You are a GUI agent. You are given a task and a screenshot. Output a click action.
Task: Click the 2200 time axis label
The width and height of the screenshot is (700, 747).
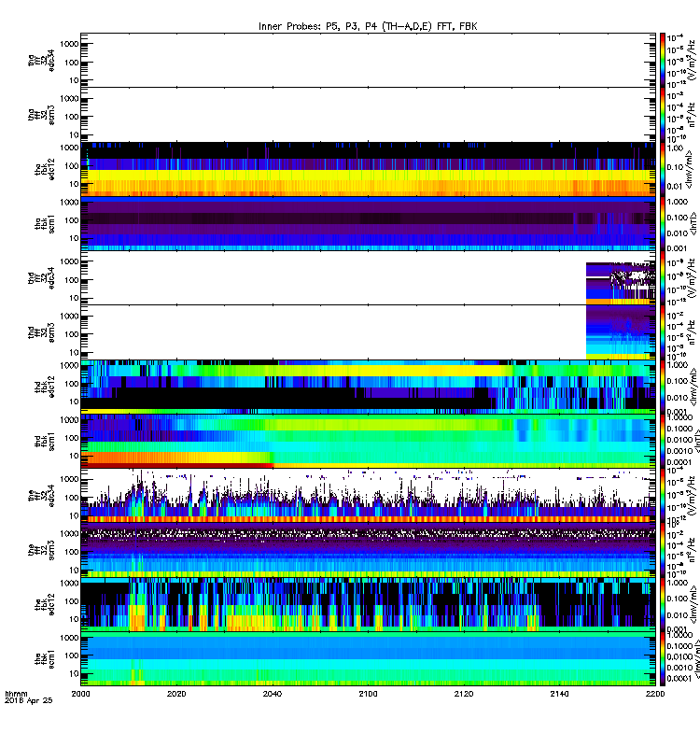point(655,694)
